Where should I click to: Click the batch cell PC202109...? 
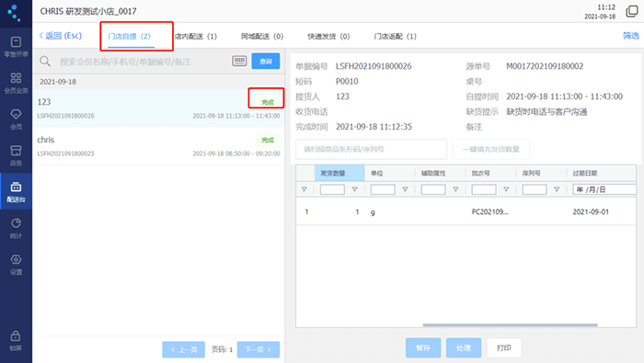[x=489, y=211]
